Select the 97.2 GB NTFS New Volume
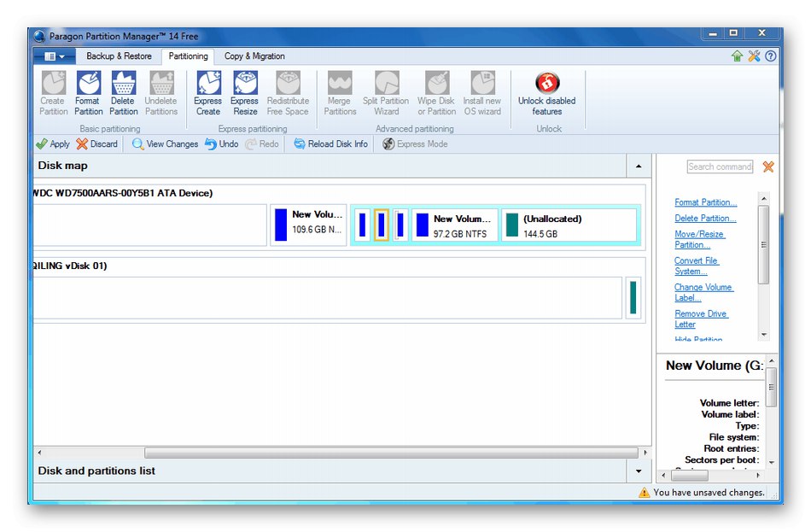Screen dimensions: 811x532 click(x=454, y=225)
